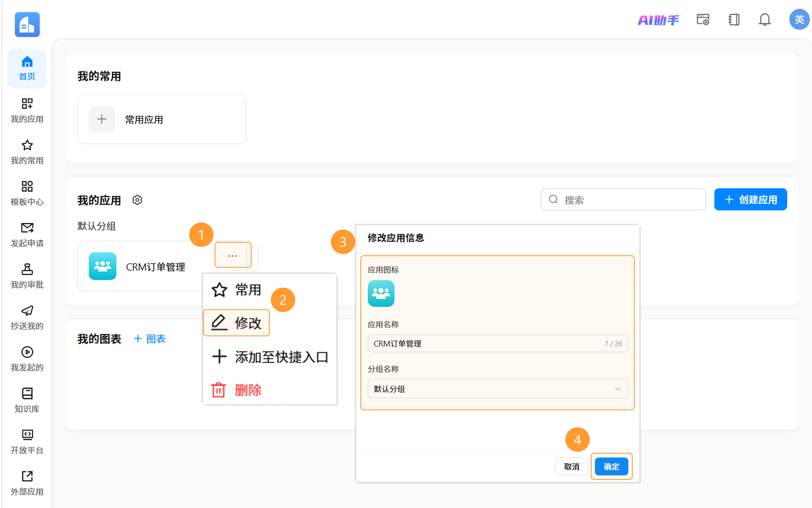Click the 应用名称 input field
Screen dimensions: 812x508
[498, 343]
